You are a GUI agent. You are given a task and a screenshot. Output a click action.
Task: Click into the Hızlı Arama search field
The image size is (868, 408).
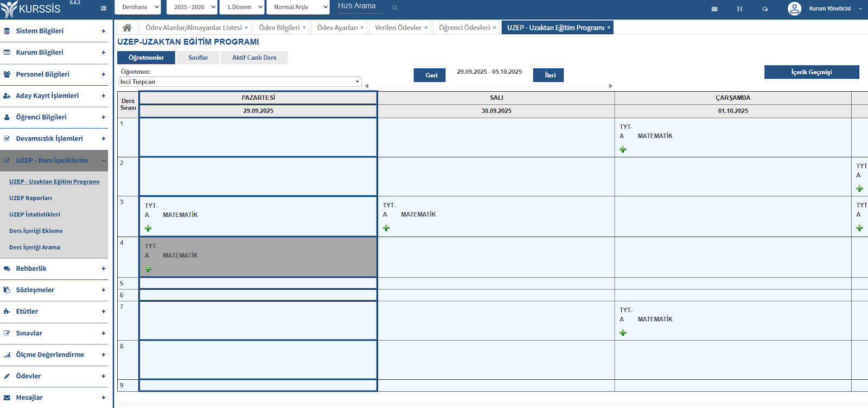[x=359, y=7]
